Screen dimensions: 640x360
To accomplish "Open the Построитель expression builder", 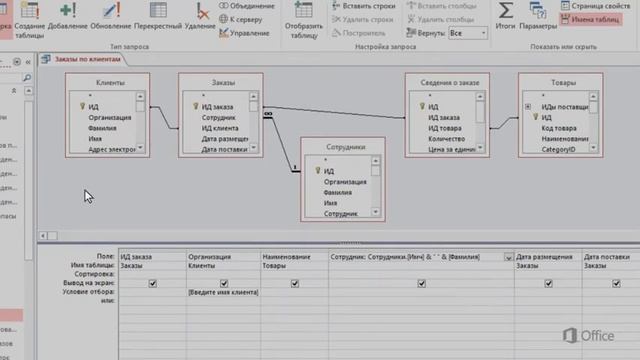I will click(358, 33).
